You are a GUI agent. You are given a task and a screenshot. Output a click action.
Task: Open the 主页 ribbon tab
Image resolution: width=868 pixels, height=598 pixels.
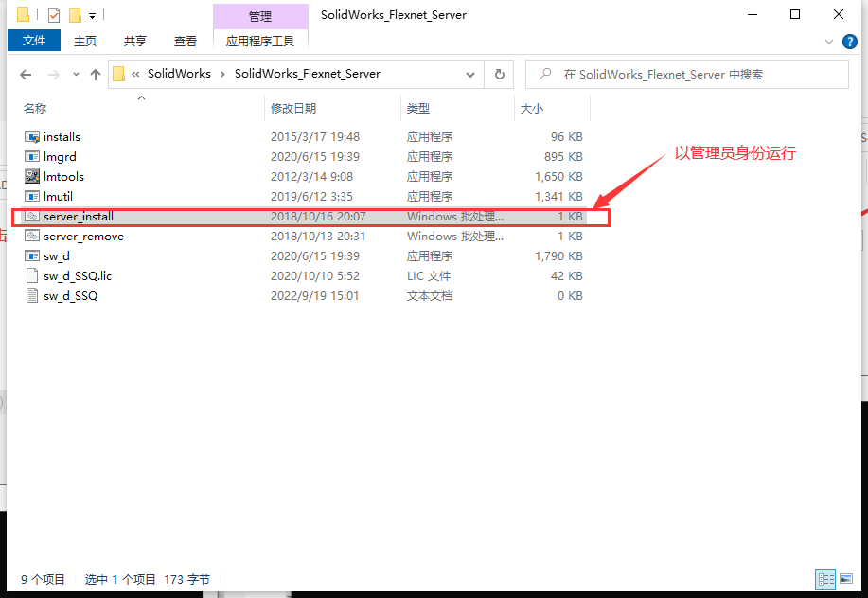pos(85,41)
